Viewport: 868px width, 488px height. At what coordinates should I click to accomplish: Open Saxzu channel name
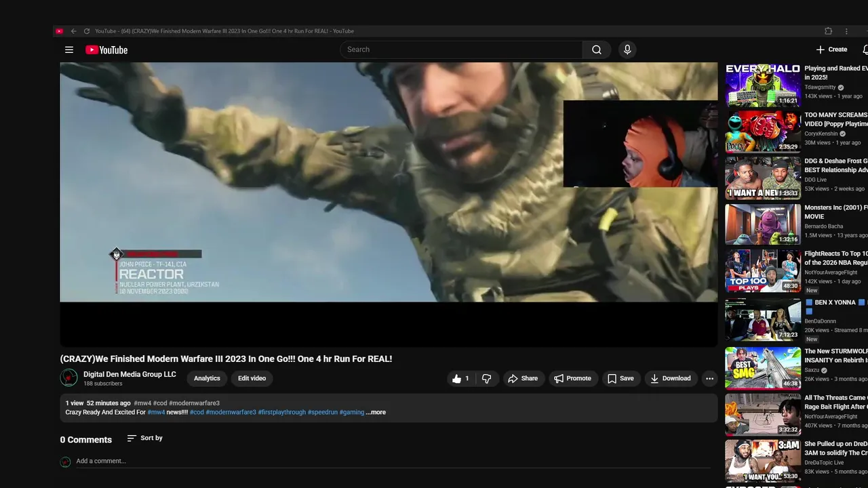(812, 371)
